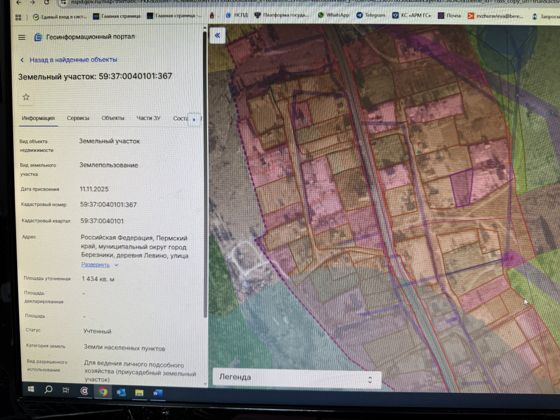Add the parcel to favorites with star icon
560x420 pixels.
coord(26,97)
